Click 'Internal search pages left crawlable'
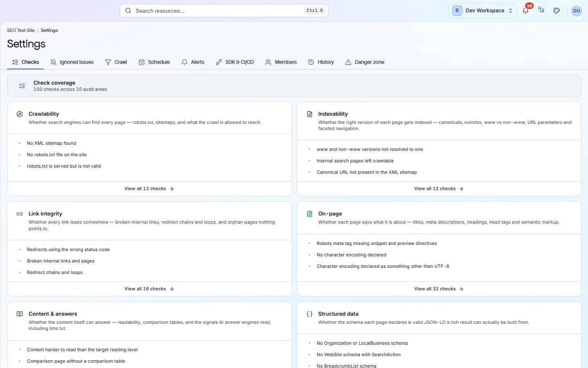 click(x=355, y=161)
